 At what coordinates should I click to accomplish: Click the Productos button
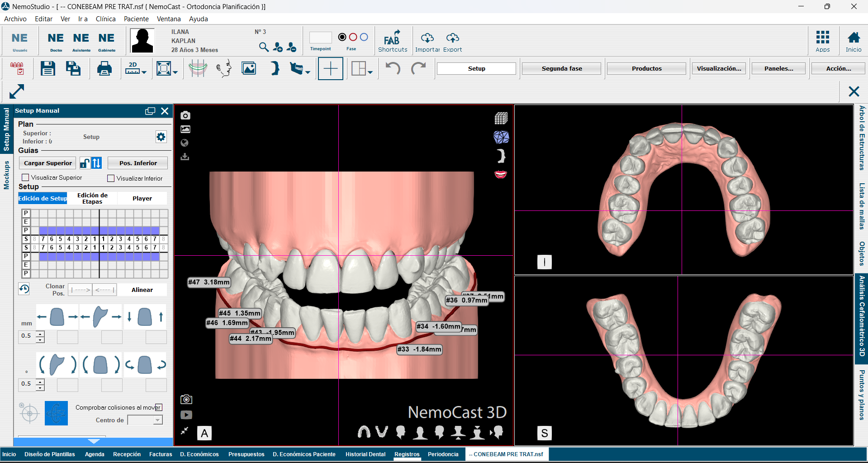(646, 68)
